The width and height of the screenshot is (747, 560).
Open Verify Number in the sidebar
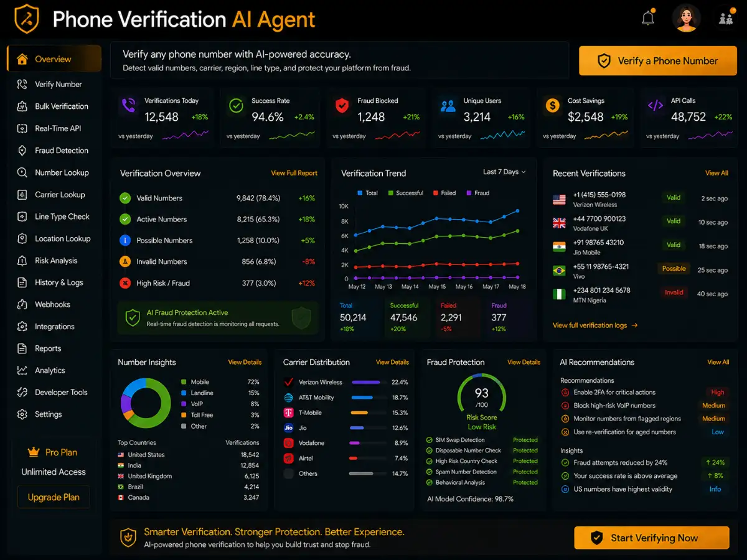[x=54, y=84]
